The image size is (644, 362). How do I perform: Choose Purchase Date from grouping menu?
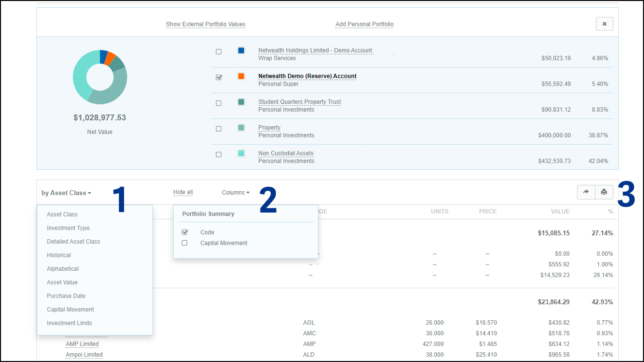coord(66,296)
